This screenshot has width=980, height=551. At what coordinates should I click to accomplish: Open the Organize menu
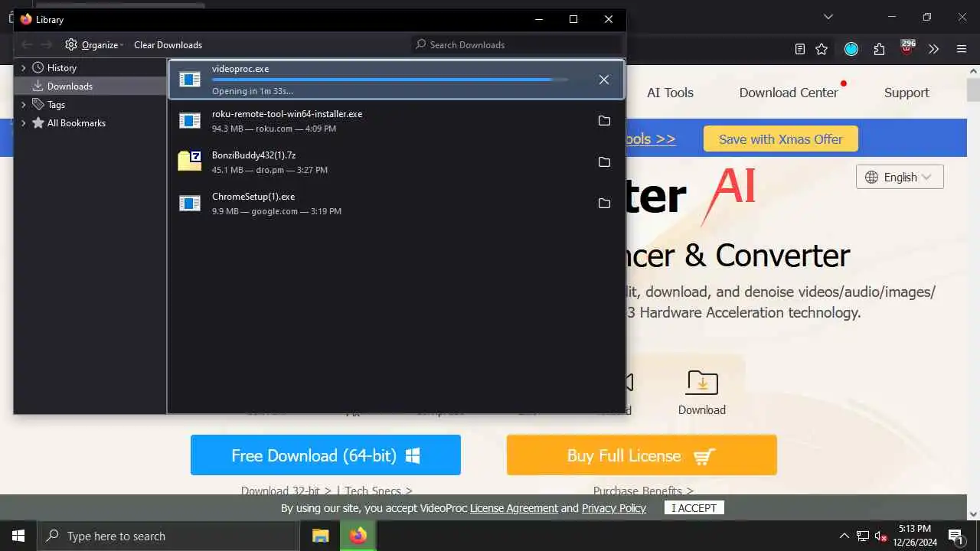94,44
